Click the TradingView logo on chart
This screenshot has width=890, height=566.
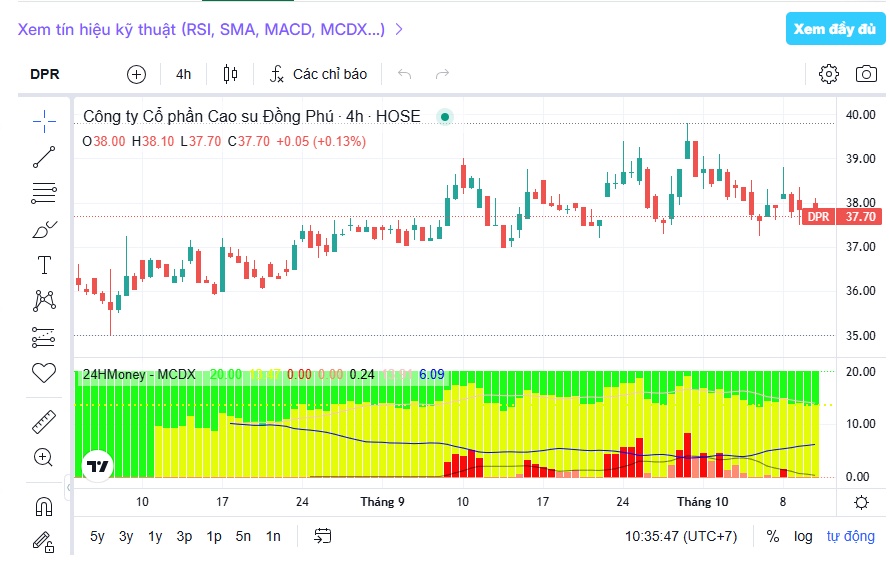click(x=98, y=467)
